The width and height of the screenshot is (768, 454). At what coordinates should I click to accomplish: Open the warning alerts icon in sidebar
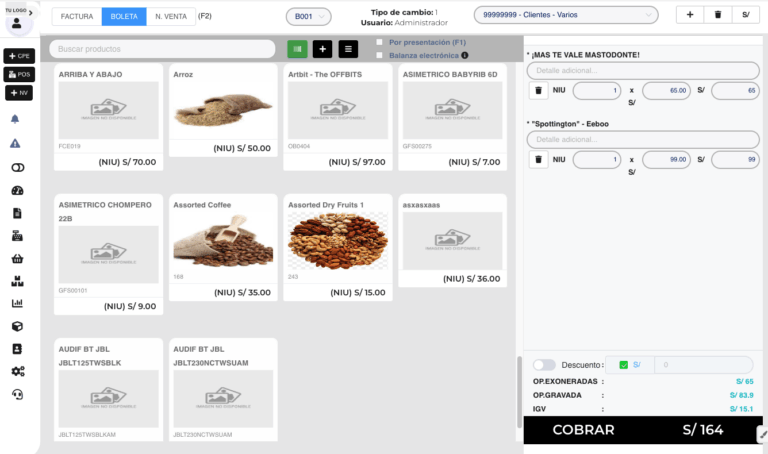point(16,143)
